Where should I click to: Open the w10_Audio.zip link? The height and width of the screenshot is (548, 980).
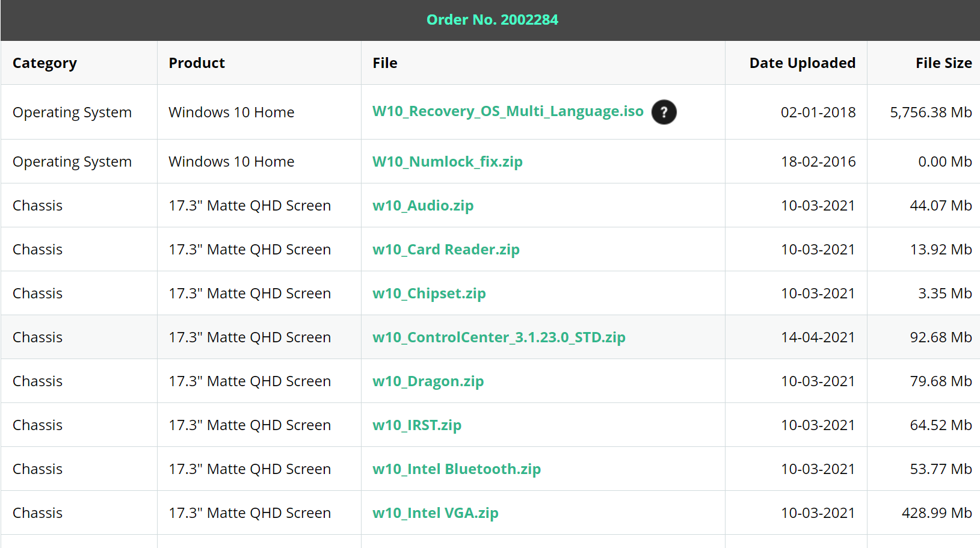tap(423, 206)
